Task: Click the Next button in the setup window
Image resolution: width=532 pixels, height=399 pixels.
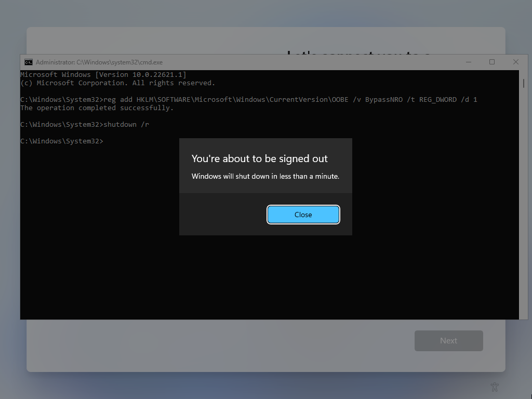Action: [x=448, y=341]
